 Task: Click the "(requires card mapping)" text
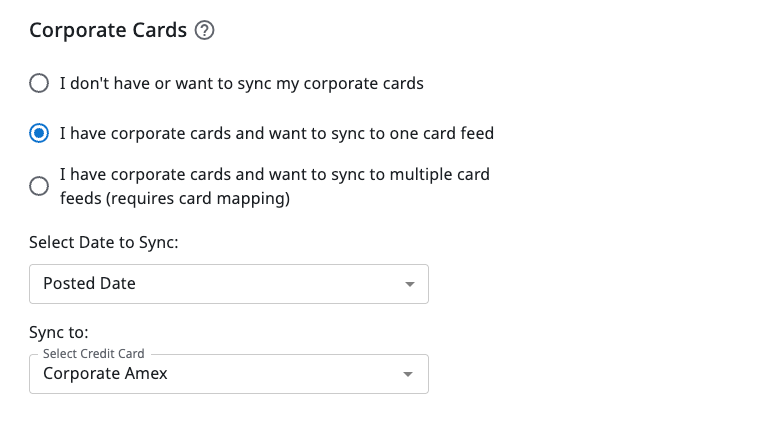click(174, 198)
